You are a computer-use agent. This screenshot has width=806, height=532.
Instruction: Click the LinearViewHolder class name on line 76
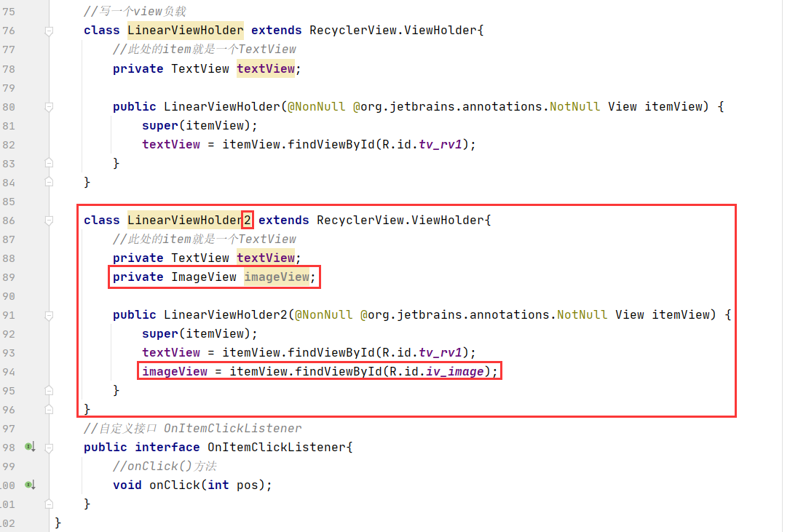click(x=185, y=31)
